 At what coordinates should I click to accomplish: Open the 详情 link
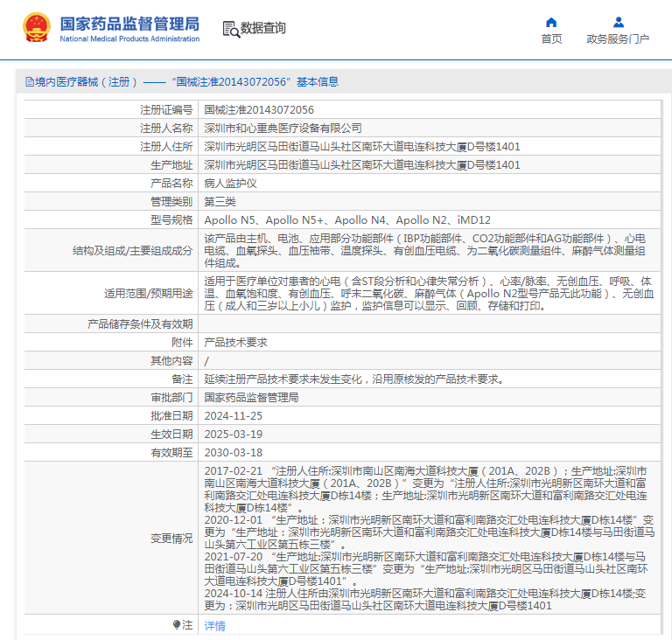coord(214,626)
